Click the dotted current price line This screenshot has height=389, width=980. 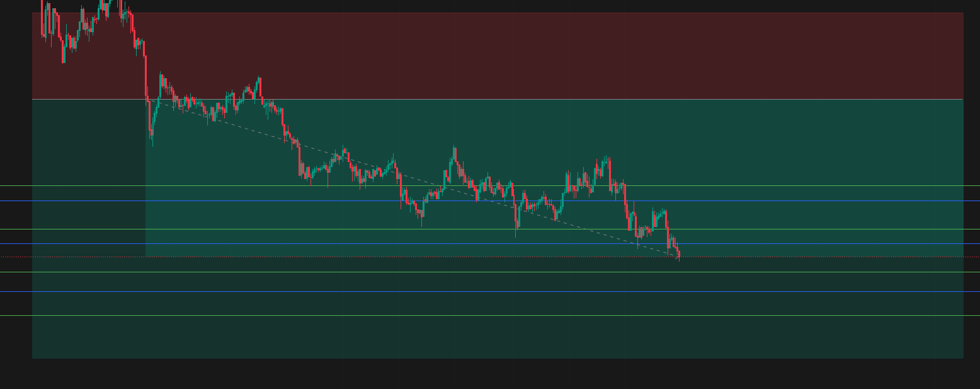[819, 257]
